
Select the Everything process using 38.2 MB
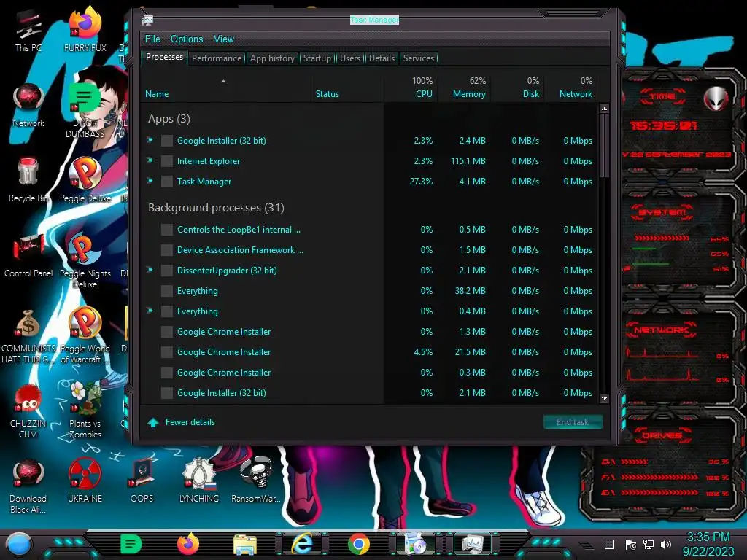tap(368, 290)
